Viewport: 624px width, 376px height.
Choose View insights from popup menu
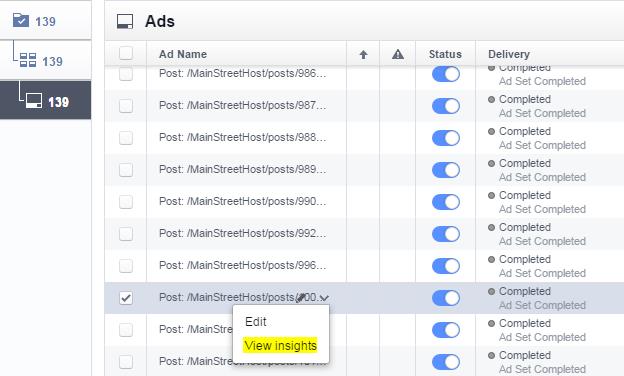[281, 345]
